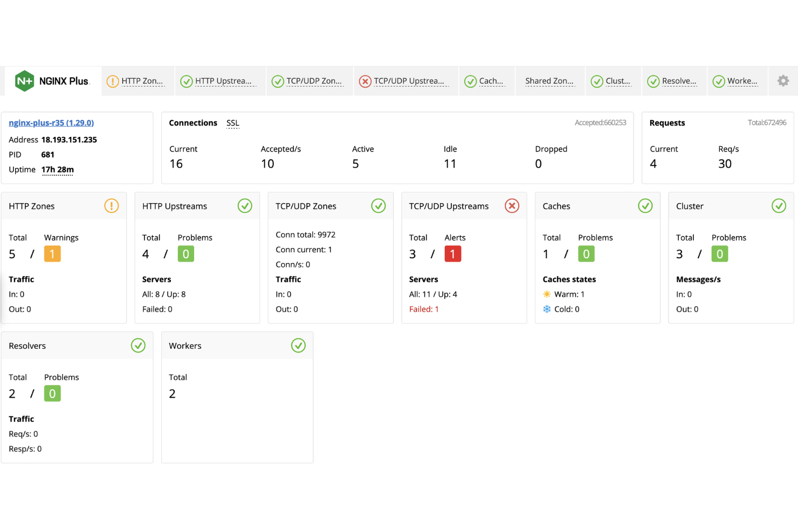Click the green Problems badge in HTTP Upstreams
Image resolution: width=798 pixels, height=532 pixels.
coord(186,254)
